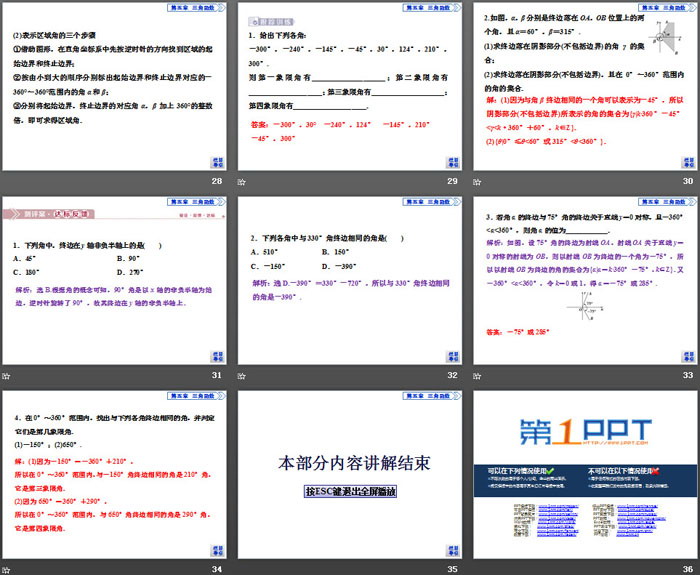The height and width of the screenshot is (575, 700).
Task: Select the slide 34 thumbnail with question 4
Action: coord(114,475)
